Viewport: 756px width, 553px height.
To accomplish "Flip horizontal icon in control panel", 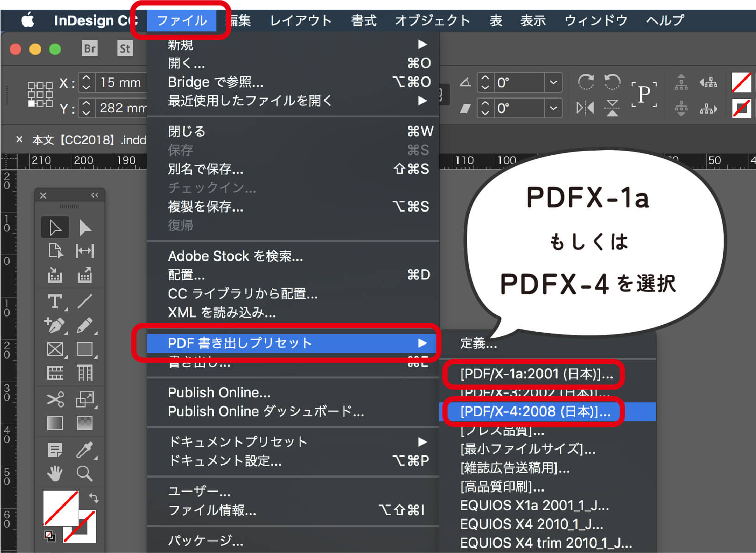I will 585,108.
